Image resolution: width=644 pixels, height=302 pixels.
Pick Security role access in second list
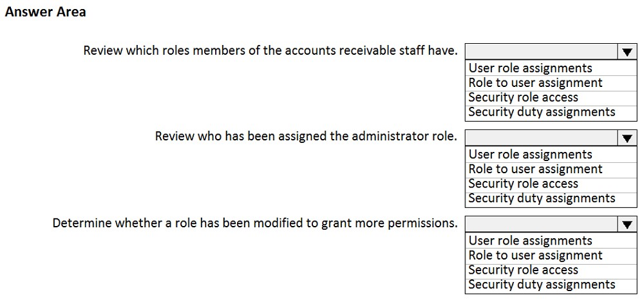pos(551,184)
